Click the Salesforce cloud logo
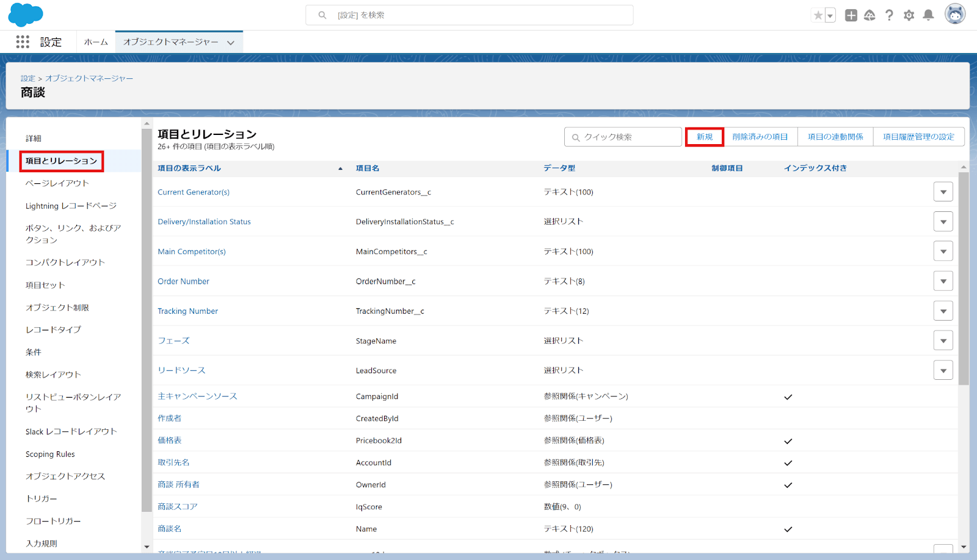Screen dimensions: 977x560 (x=25, y=14)
